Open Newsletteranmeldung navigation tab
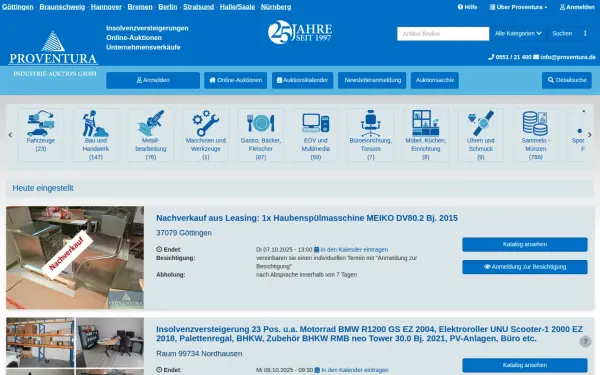The image size is (600, 375). [x=372, y=80]
